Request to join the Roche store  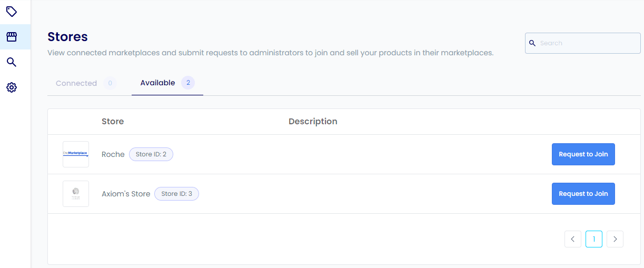point(583,154)
